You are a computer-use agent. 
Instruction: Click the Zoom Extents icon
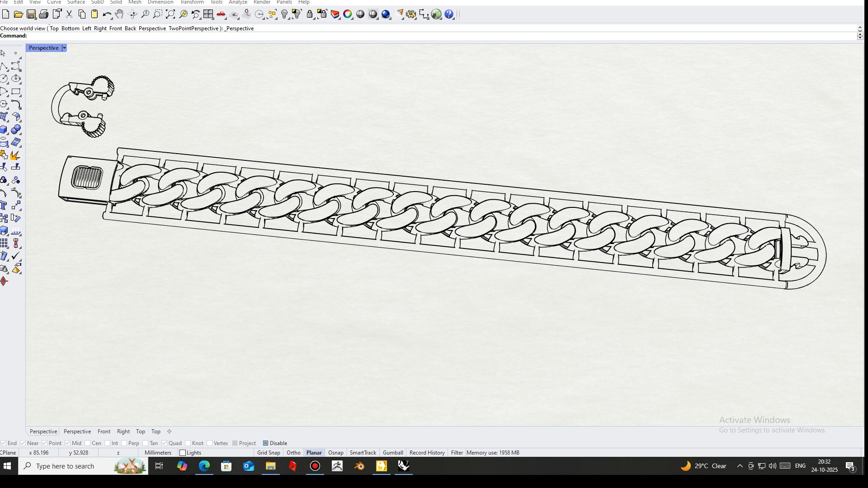[x=170, y=14]
